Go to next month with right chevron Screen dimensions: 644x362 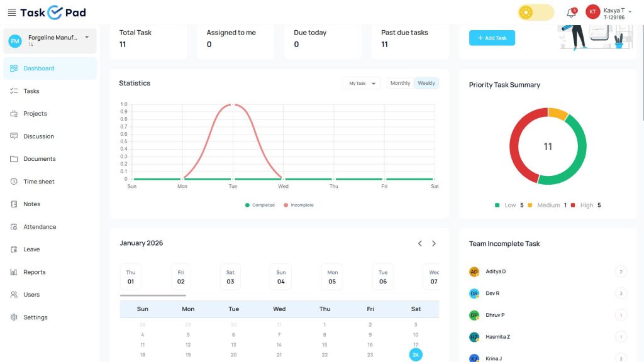point(434,243)
